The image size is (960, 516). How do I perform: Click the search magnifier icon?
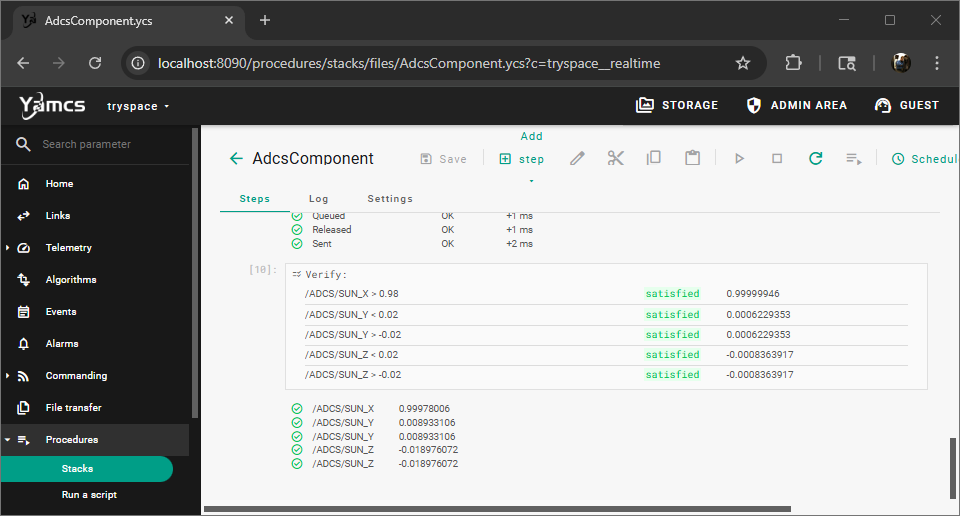pos(23,144)
